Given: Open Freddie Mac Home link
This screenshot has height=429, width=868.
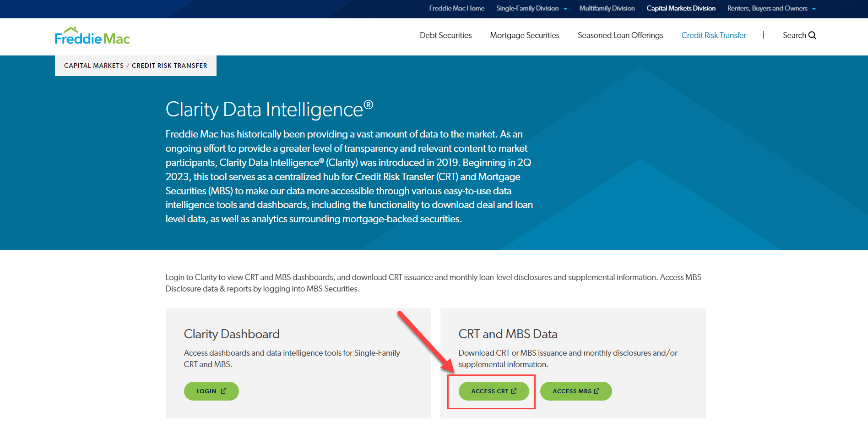Looking at the screenshot, I should coord(456,8).
